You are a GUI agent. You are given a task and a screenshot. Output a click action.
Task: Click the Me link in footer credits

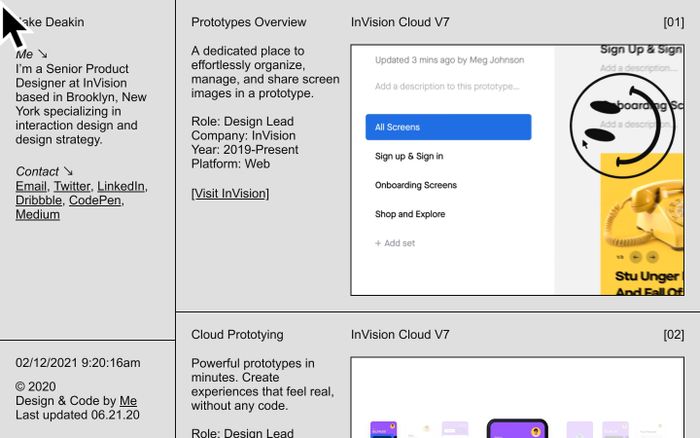point(128,401)
